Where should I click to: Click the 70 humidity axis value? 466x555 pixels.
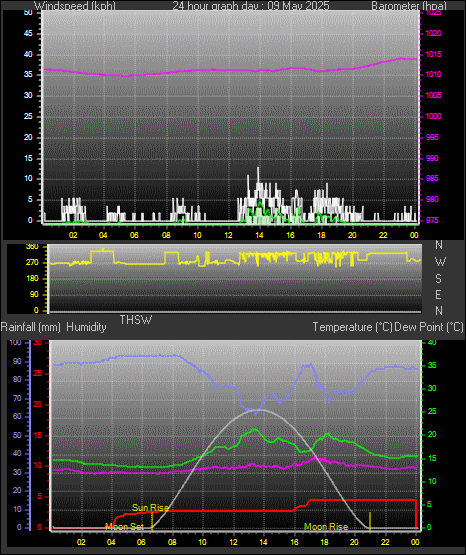pyautogui.click(x=17, y=398)
